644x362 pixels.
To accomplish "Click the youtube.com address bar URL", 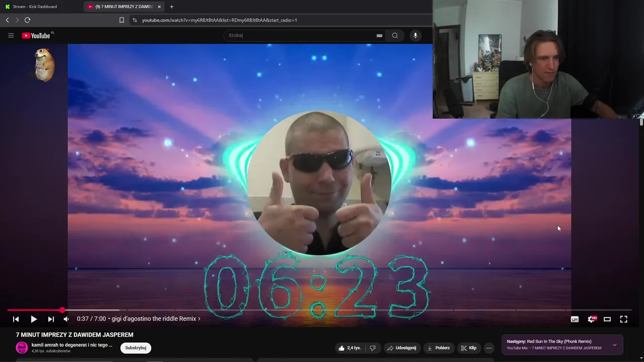I will (x=219, y=20).
